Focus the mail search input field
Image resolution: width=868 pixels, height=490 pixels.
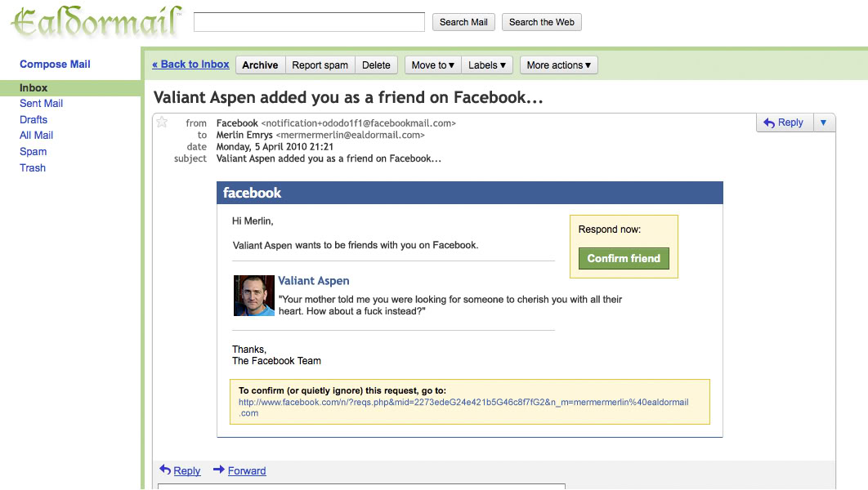pos(309,22)
